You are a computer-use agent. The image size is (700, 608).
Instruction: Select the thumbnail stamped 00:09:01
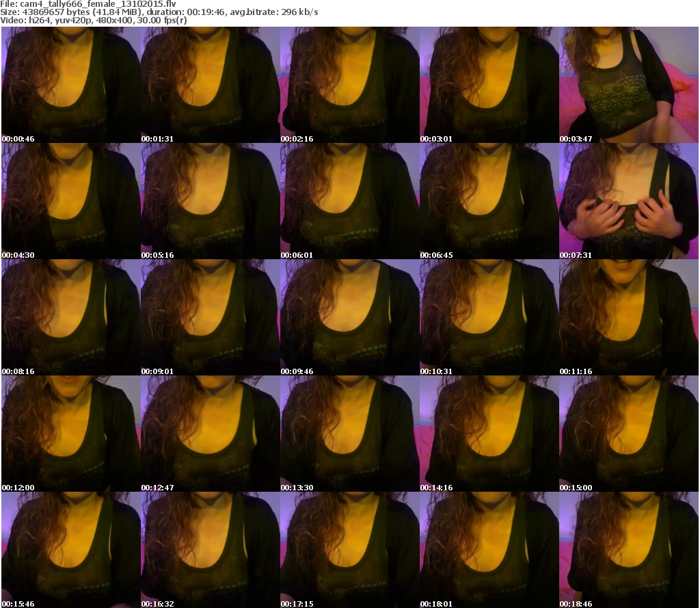[211, 317]
